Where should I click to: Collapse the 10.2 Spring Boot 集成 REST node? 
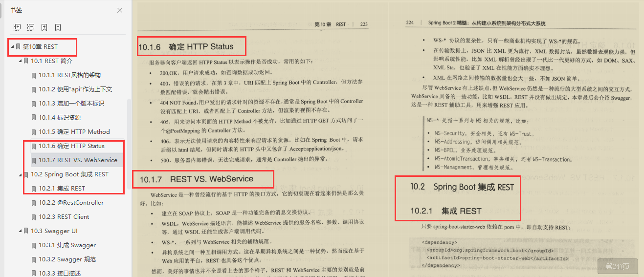coord(20,174)
